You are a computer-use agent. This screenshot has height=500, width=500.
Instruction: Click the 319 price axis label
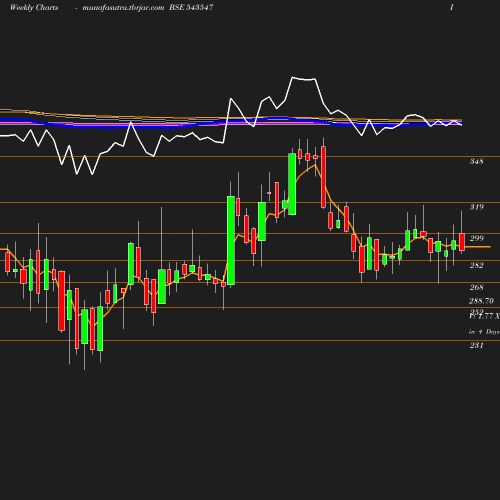tap(477, 207)
